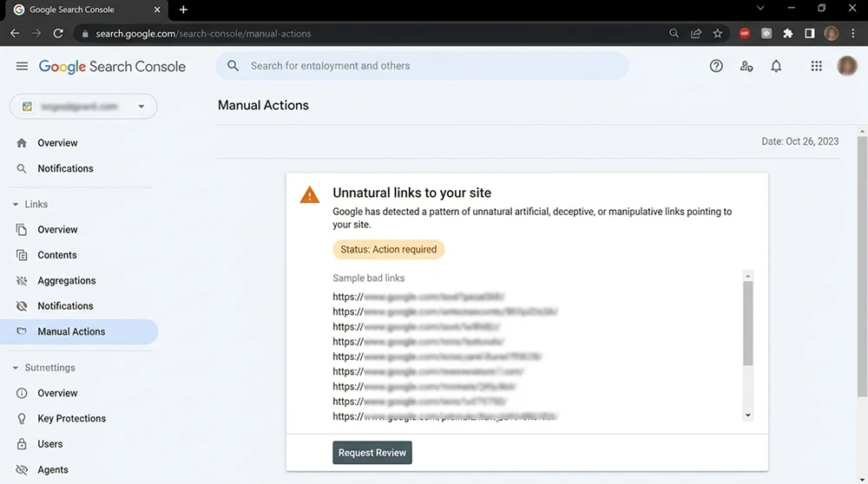Click Status: Action required badge
The width and height of the screenshot is (868, 484).
389,250
